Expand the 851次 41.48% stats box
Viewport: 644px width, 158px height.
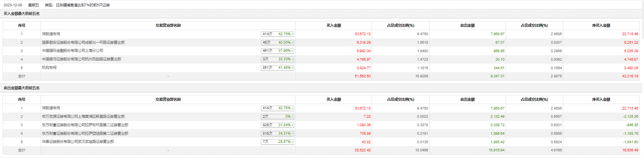[x=278, y=68]
